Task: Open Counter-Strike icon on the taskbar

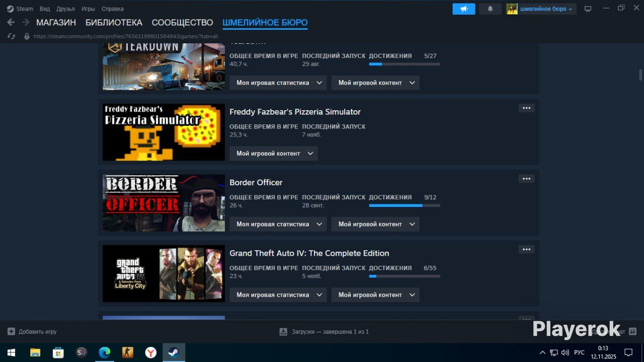Action: click(x=127, y=352)
